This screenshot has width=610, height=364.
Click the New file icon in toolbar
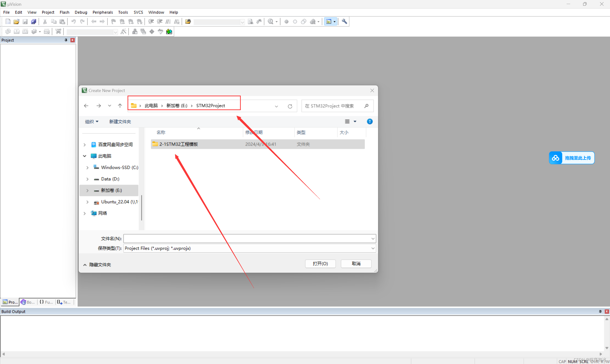click(x=8, y=22)
